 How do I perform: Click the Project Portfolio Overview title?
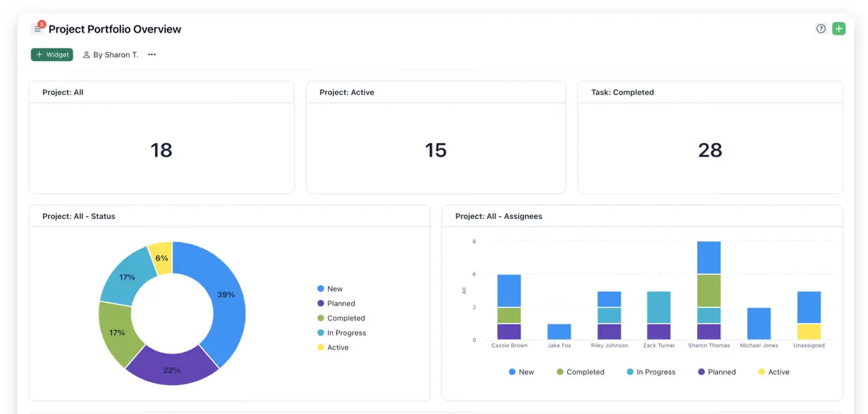click(115, 29)
